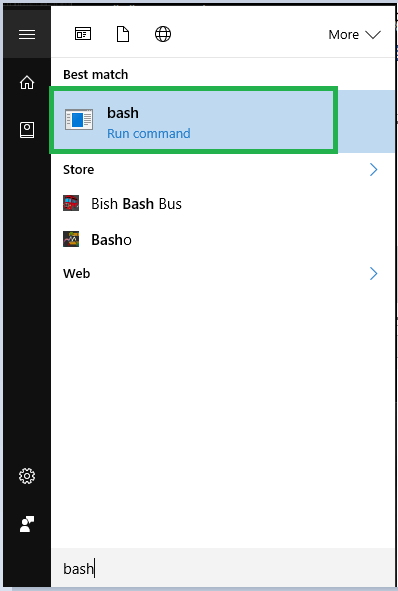
Task: Click the Basho app icon
Action: tap(71, 239)
